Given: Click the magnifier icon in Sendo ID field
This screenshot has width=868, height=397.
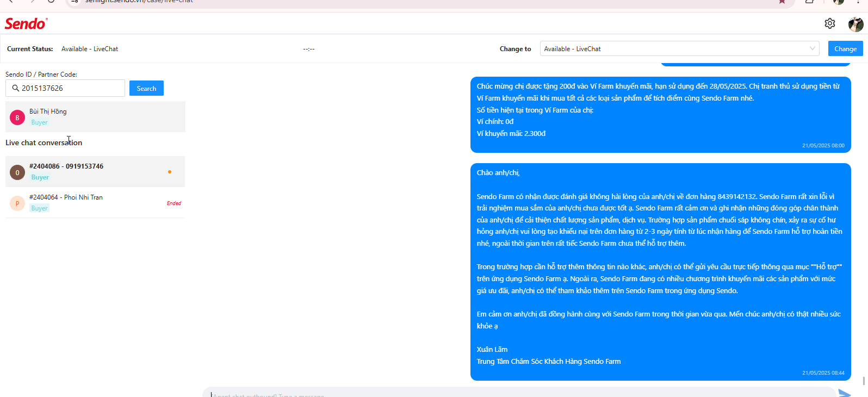Looking at the screenshot, I should 16,88.
